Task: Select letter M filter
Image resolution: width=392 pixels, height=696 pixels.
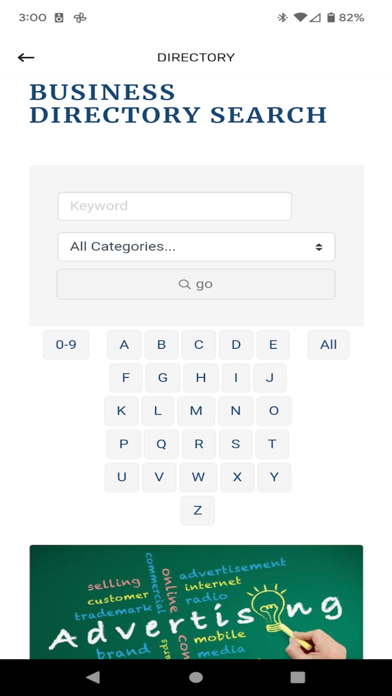Action: (x=196, y=411)
